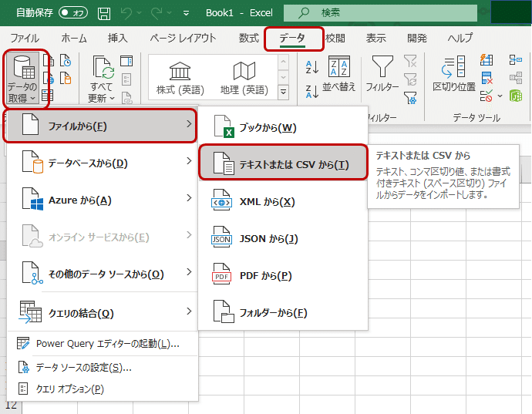Click the 並べ替え sort button
532x414 pixels.
click(x=339, y=75)
